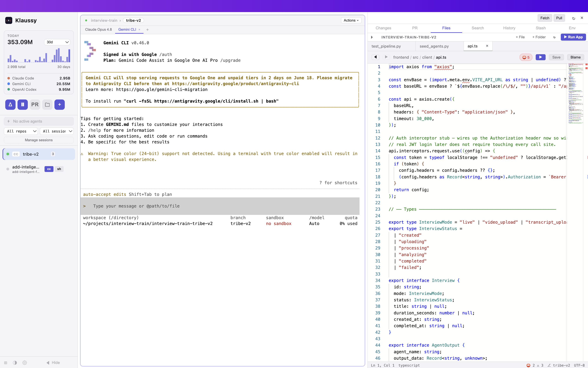
Task: Add a new terminal tab with plus
Action: pos(147,30)
